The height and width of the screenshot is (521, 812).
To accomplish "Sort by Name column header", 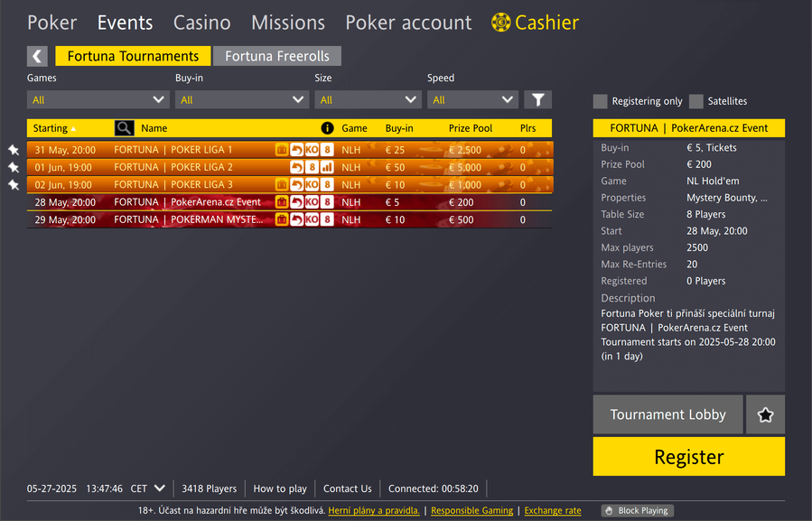I will point(154,128).
